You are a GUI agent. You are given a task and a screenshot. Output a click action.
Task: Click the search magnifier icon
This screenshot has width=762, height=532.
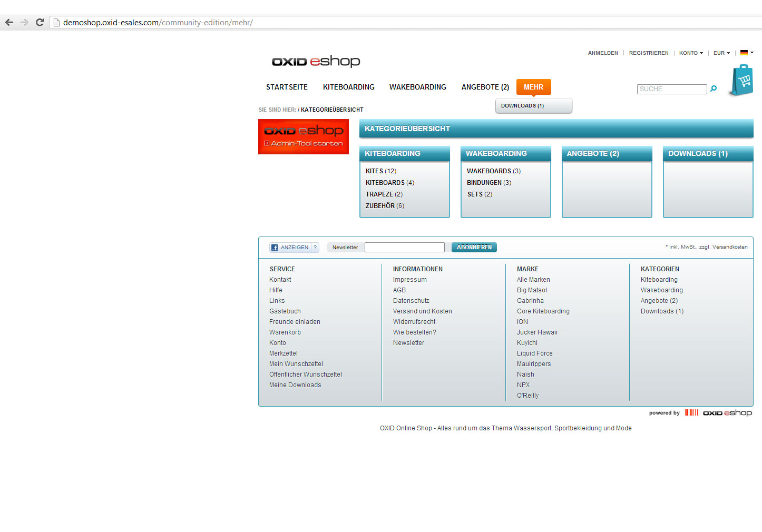click(714, 88)
